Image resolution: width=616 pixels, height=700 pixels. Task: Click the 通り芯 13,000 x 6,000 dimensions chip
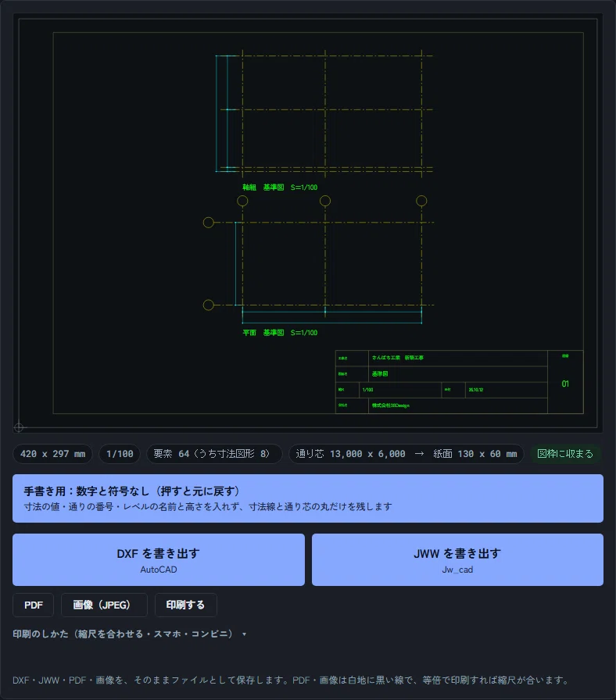point(406,454)
